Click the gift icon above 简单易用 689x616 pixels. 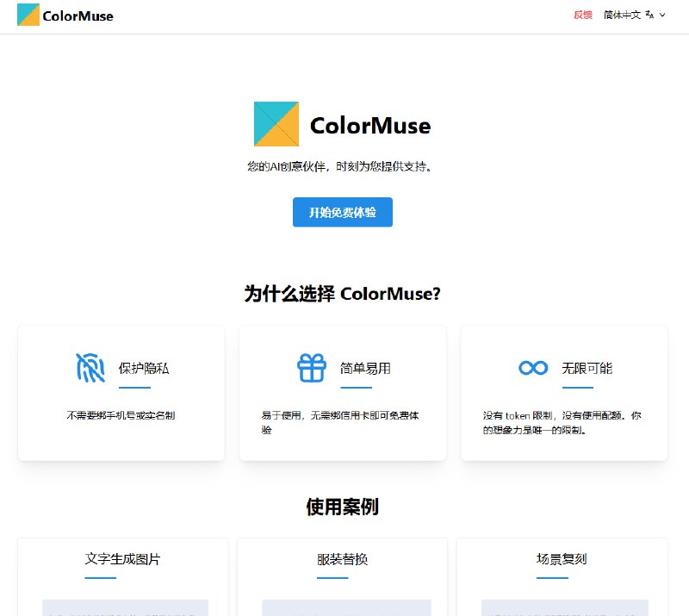[310, 366]
